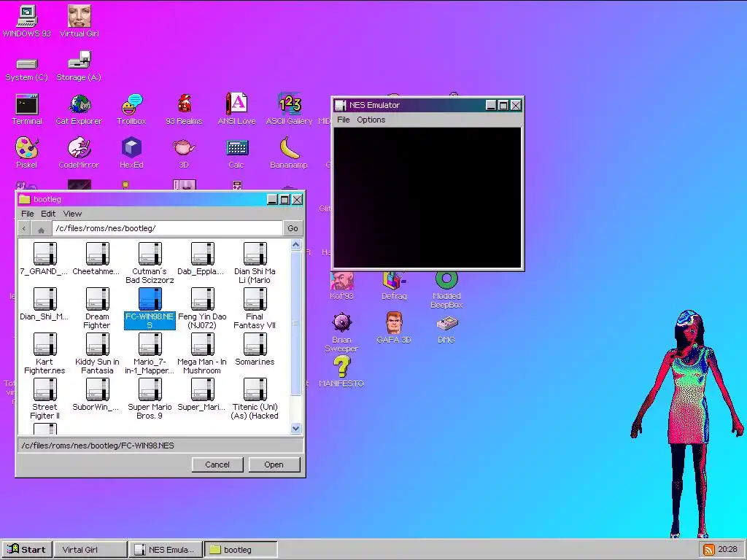Open the MANIFESTO question mark icon
The image size is (747, 560).
(x=341, y=371)
